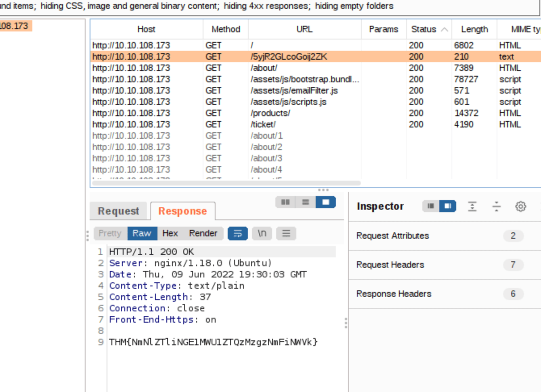Click the hamburger menu icon in Response toolbar
541x392 pixels.
[286, 233]
